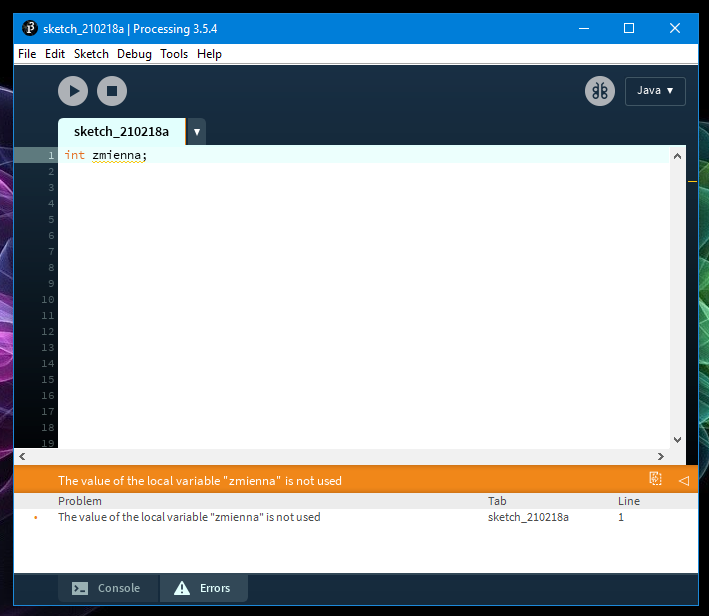The width and height of the screenshot is (709, 616).
Task: Click the vertical scrollbar down arrow
Action: (677, 440)
